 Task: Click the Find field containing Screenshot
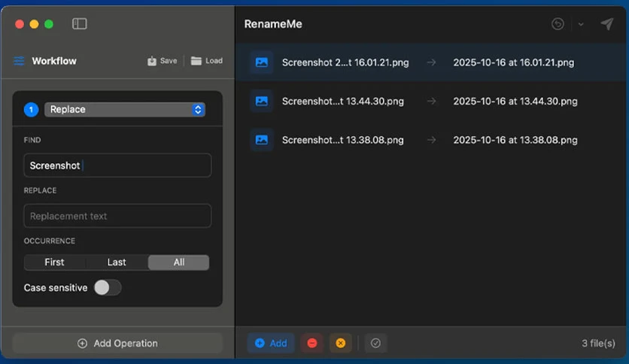click(x=117, y=165)
